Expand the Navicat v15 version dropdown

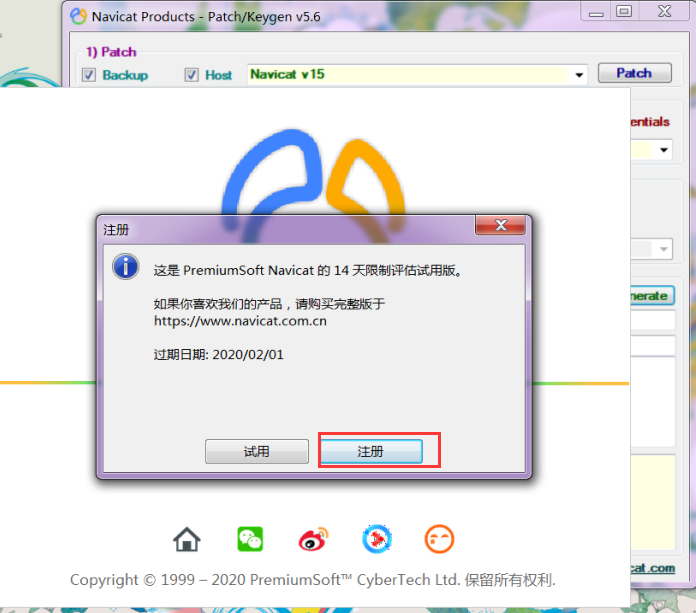(579, 75)
